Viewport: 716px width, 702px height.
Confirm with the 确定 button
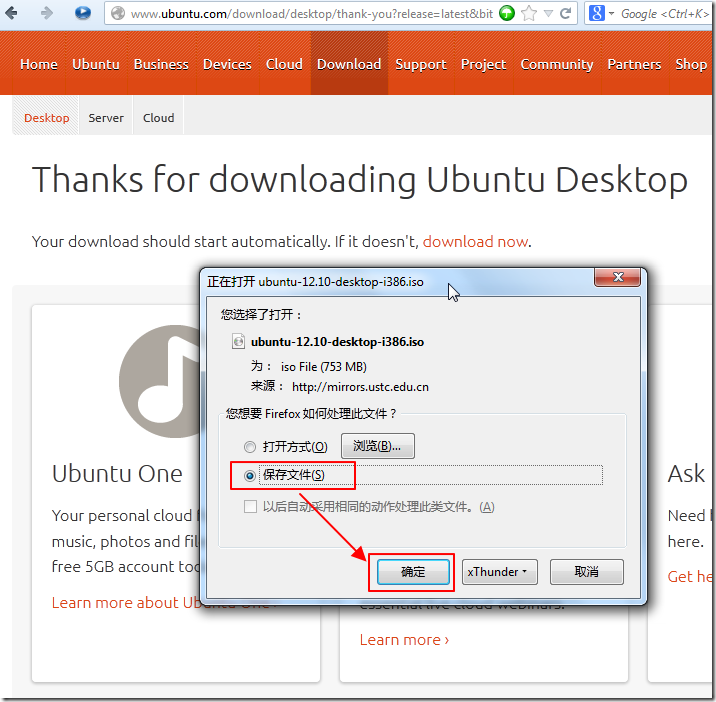[x=413, y=572]
